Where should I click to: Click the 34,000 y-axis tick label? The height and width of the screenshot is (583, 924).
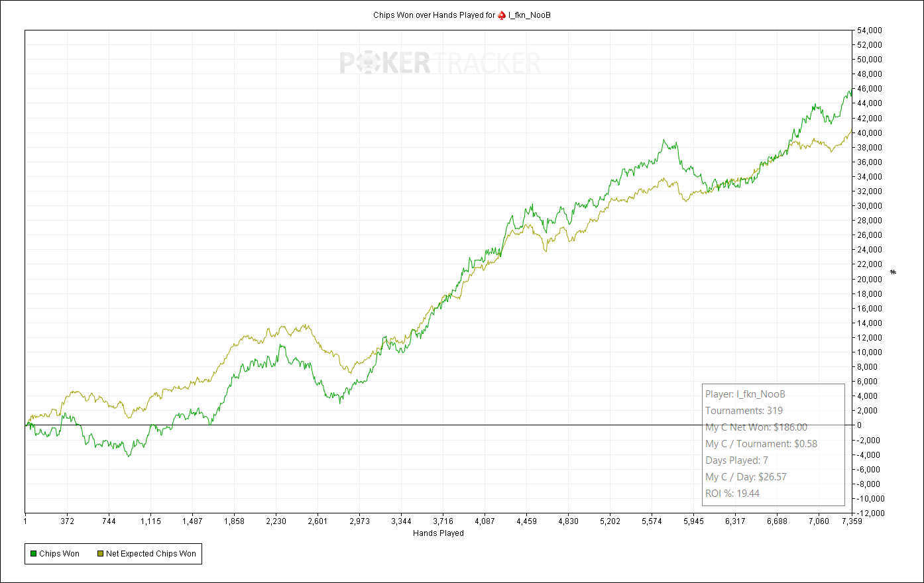[x=870, y=177]
